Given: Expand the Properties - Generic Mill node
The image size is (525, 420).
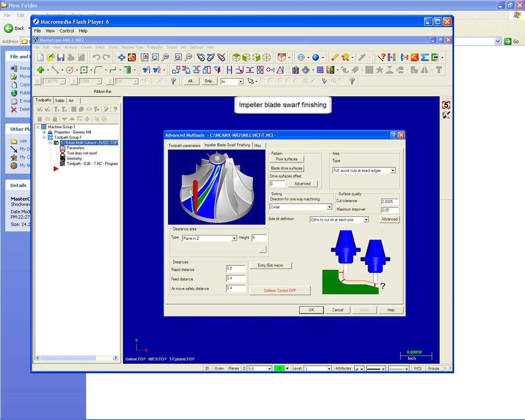Looking at the screenshot, I should click(x=44, y=132).
